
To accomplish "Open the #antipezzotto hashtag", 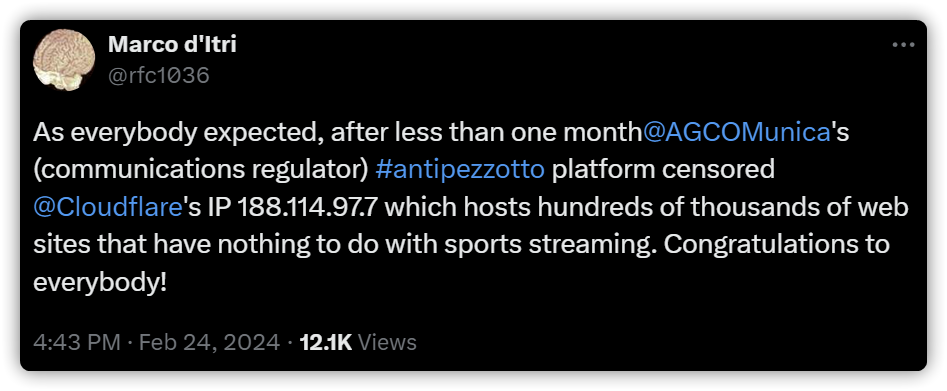I will point(460,170).
